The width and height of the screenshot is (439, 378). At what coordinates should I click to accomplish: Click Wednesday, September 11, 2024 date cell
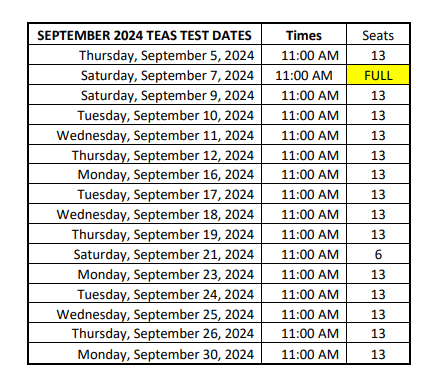point(145,135)
